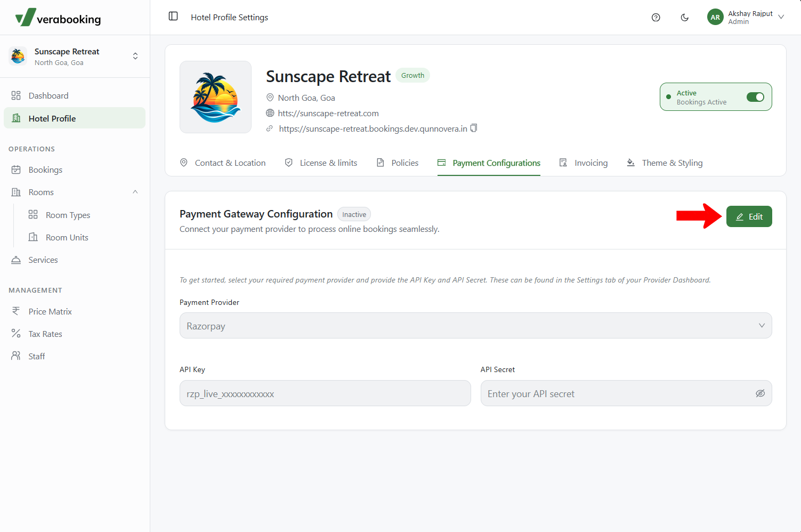Viewport: 801px width, 532px height.
Task: Click the Bookings calendar icon
Action: click(16, 170)
